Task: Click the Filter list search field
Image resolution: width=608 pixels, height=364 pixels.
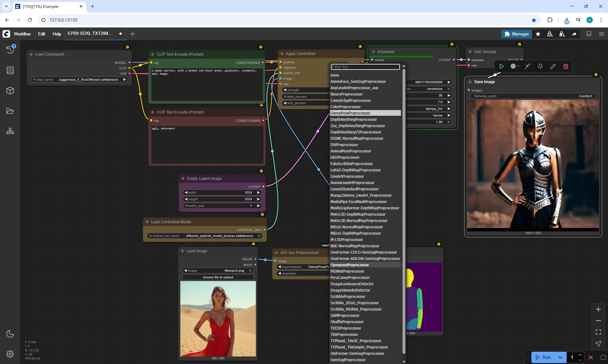Action: 365,67
